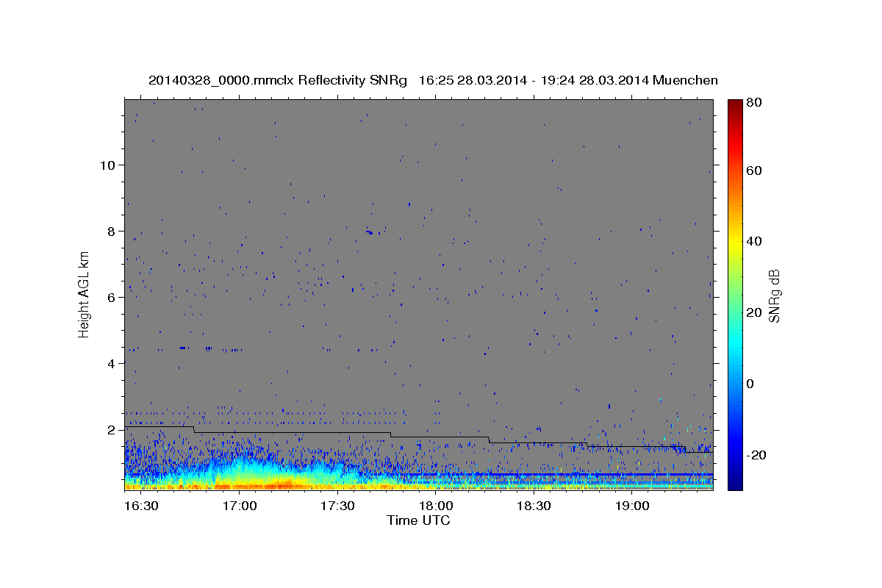Viewport: 882px width, 588px height.
Task: Click the plot title text beginning '20140328_0000.mmclx'
Action: [433, 80]
